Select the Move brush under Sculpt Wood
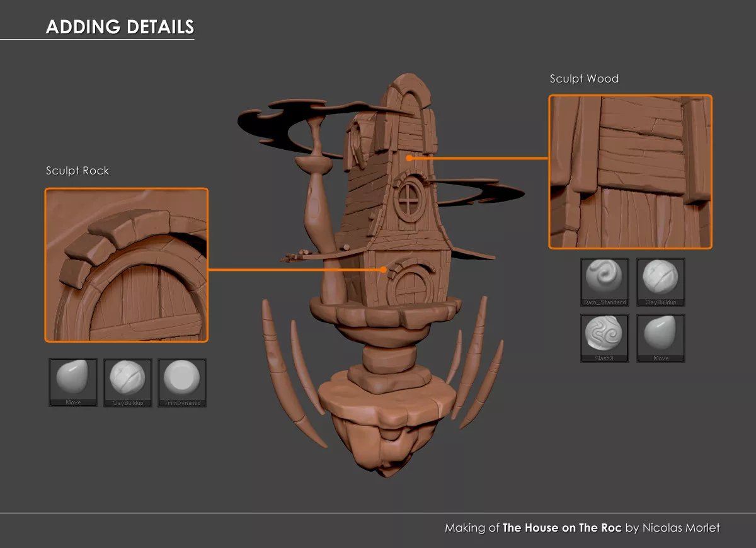Viewport: 756px width, 548px height. coord(660,338)
